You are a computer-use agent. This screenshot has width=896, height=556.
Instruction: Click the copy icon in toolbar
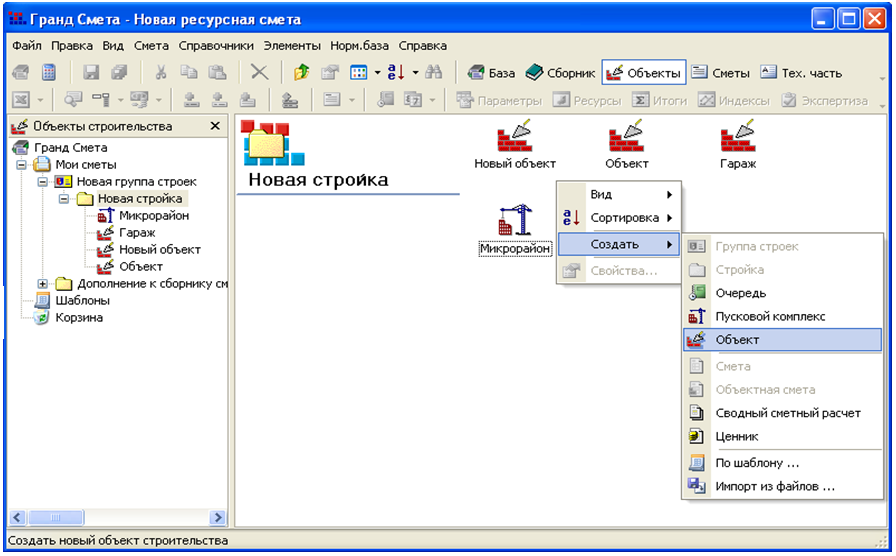tap(189, 72)
